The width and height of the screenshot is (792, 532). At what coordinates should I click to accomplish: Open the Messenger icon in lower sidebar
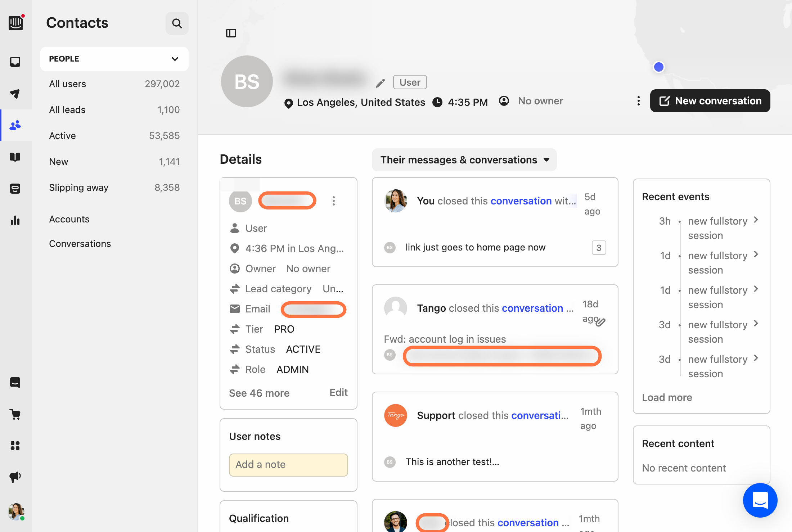(15, 382)
